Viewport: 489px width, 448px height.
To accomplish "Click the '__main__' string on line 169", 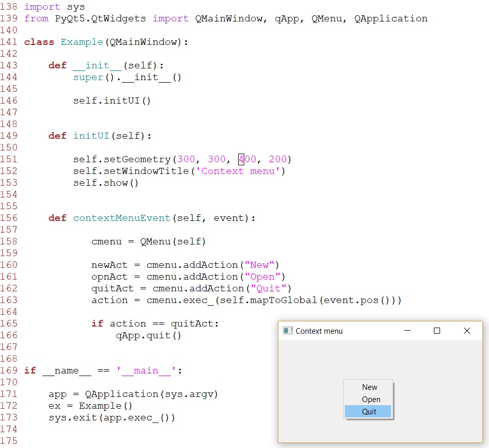I will (x=146, y=370).
